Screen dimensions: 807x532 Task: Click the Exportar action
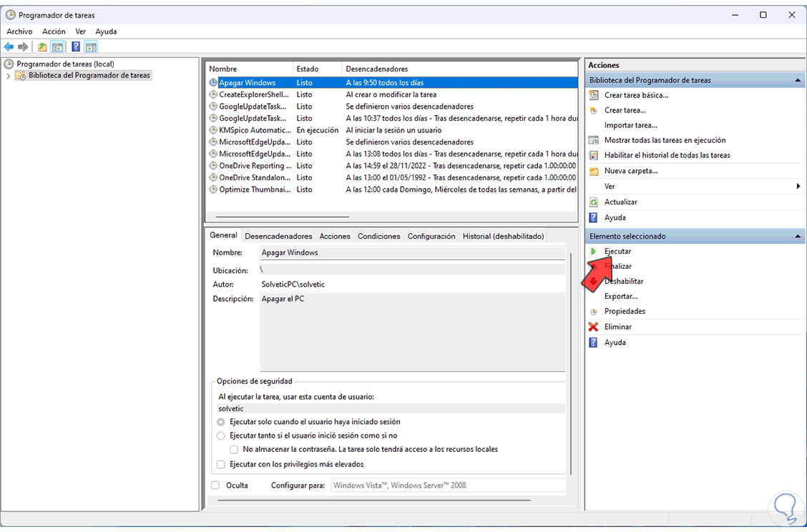click(x=621, y=296)
